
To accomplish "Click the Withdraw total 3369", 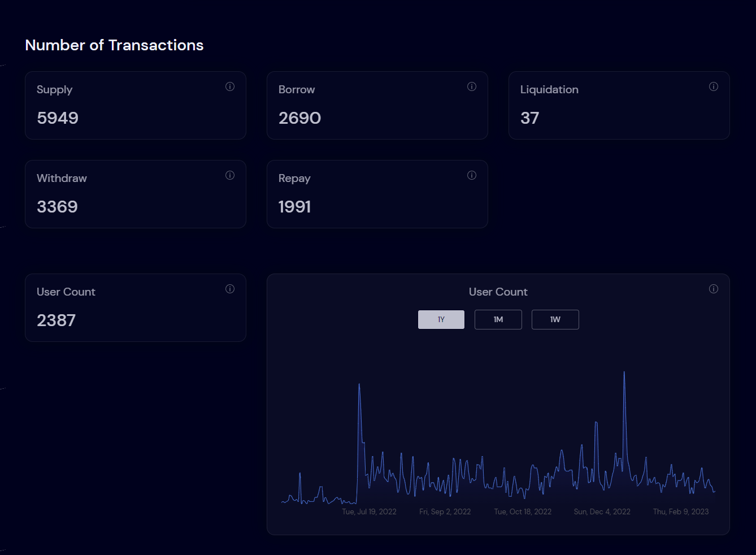I will 57,207.
